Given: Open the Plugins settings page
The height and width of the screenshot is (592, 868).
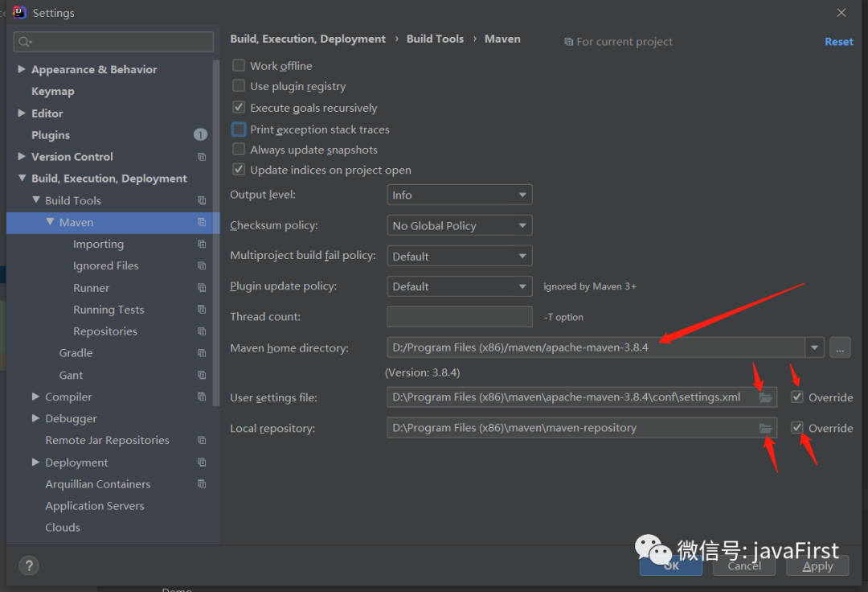Looking at the screenshot, I should click(51, 135).
